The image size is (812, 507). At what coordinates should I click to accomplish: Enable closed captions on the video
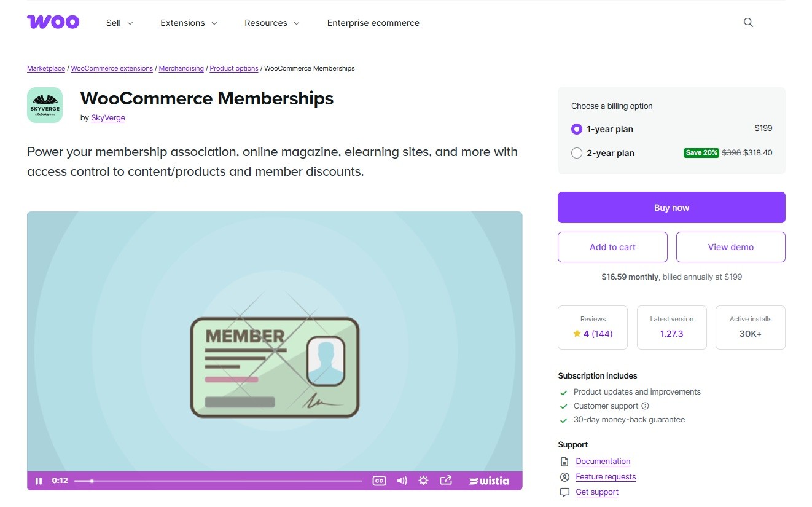coord(379,481)
